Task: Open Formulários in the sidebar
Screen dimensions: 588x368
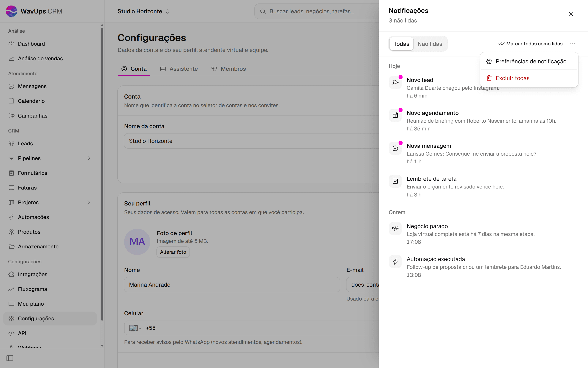Action: tap(50, 173)
